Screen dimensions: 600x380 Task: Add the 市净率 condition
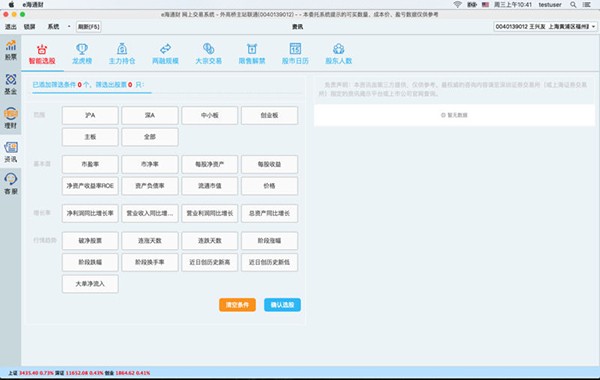pos(150,164)
